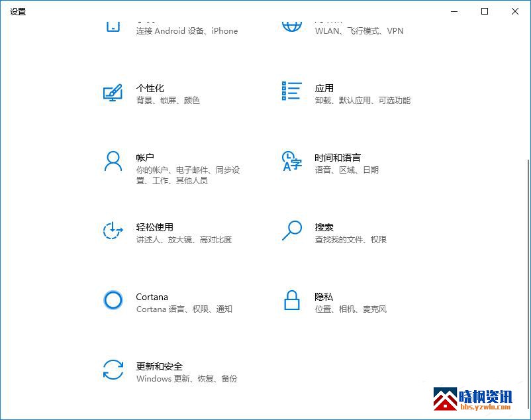The width and height of the screenshot is (531, 420).
Task: Click the Cortana circle icon
Action: tap(113, 299)
